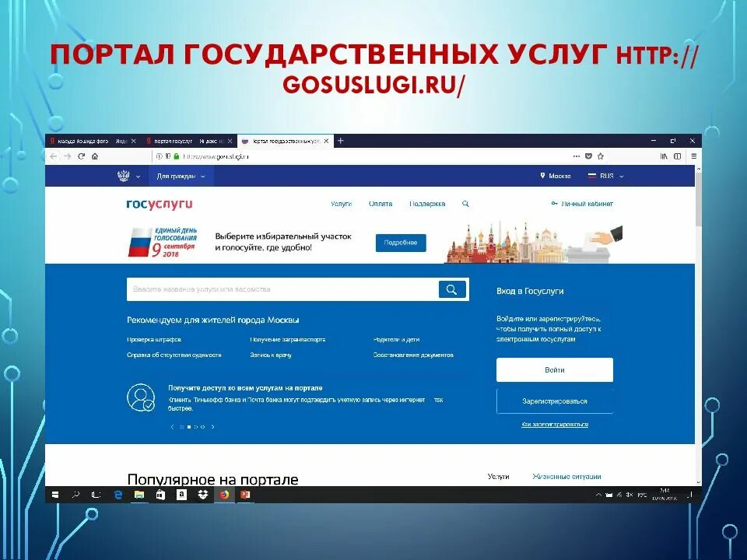Image resolution: width=747 pixels, height=560 pixels.
Task: Expand the coat of arms dropdown chevron
Action: coord(139,177)
